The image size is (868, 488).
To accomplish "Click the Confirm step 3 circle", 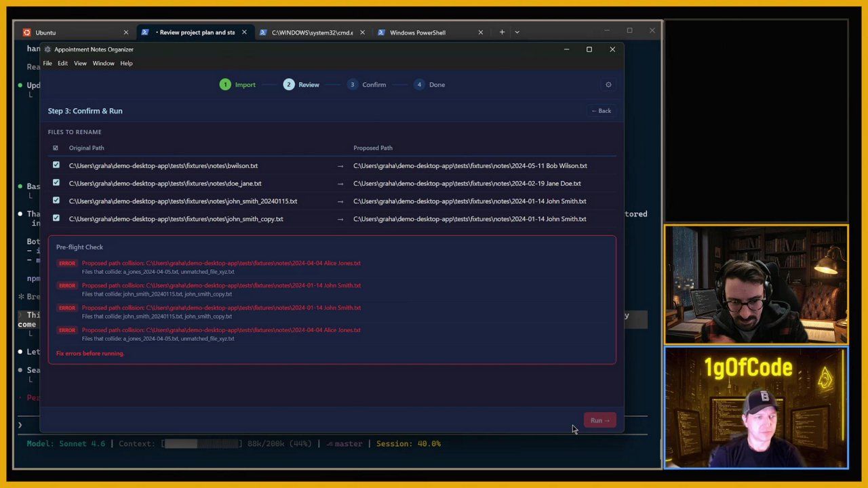I will 352,85.
